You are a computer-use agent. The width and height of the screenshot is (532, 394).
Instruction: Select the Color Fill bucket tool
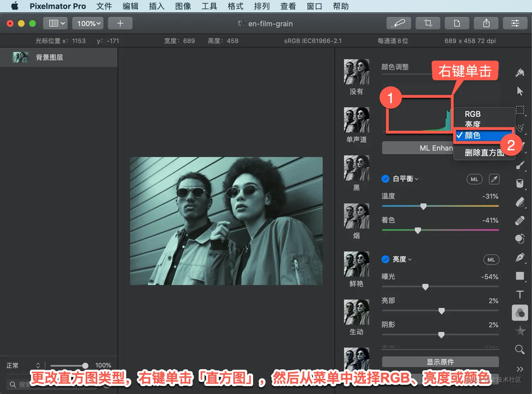520,183
